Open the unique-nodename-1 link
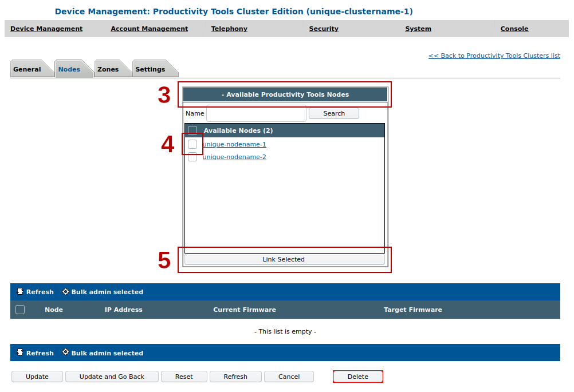 (x=234, y=144)
